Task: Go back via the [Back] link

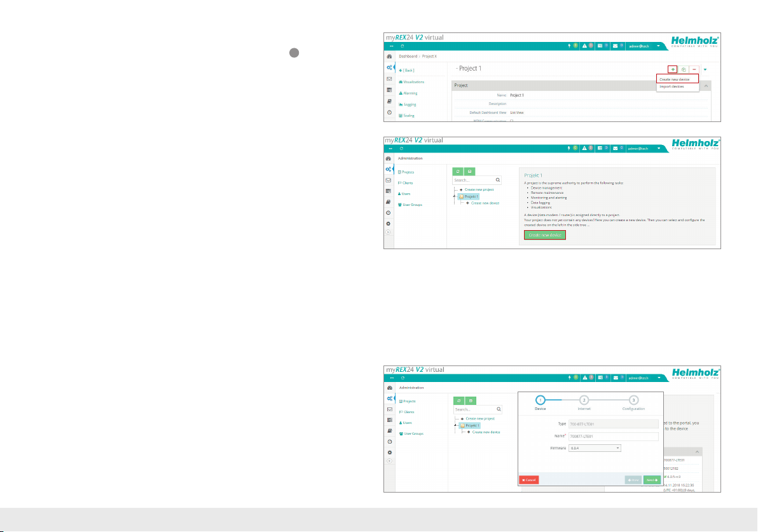Action: (x=406, y=71)
